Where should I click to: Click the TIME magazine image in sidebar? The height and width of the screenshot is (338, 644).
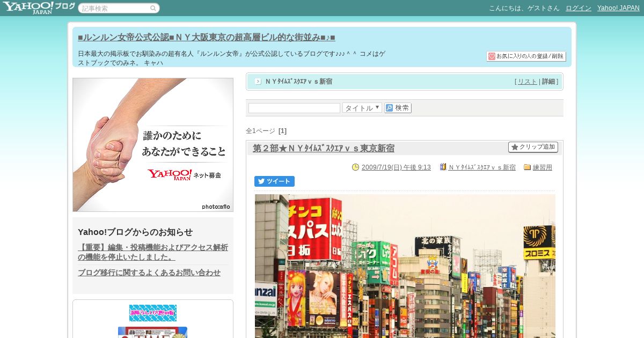pos(153,333)
